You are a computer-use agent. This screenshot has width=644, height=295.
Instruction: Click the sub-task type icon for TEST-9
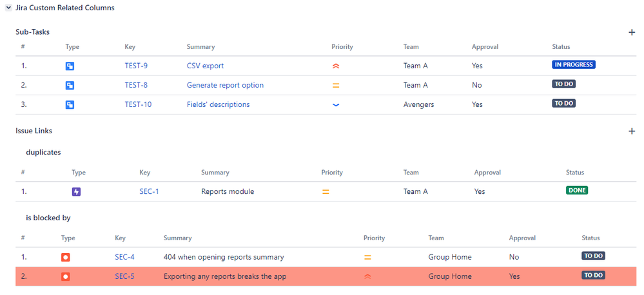(70, 66)
